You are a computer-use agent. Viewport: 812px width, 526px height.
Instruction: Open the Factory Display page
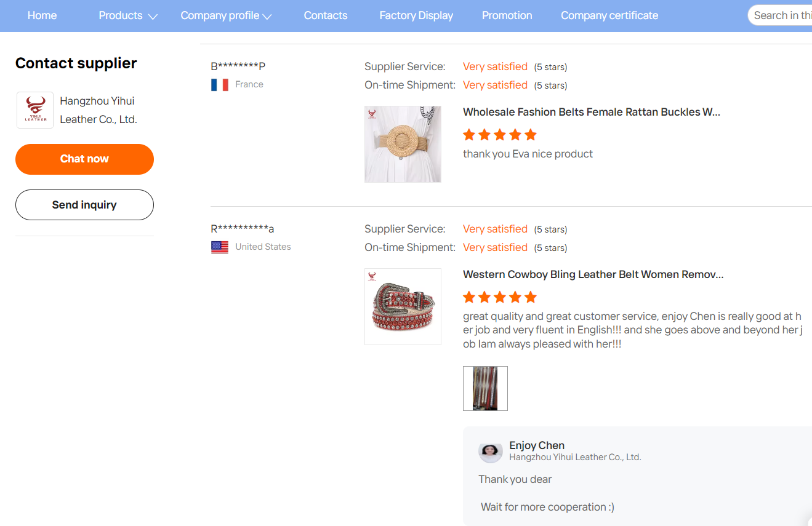pos(416,15)
